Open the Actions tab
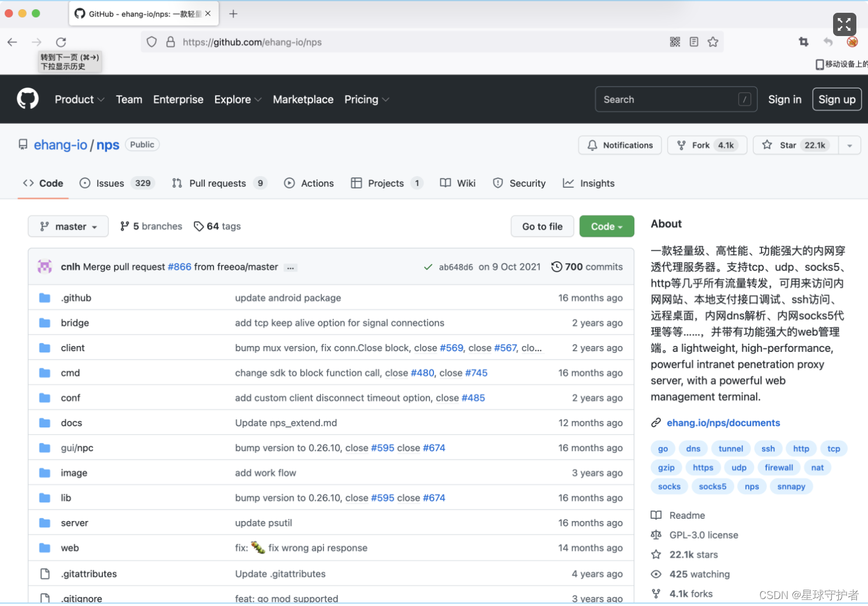Image resolution: width=868 pixels, height=606 pixels. point(309,183)
